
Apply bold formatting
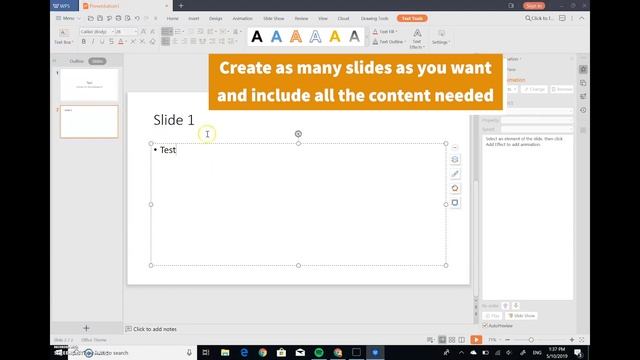(x=84, y=42)
